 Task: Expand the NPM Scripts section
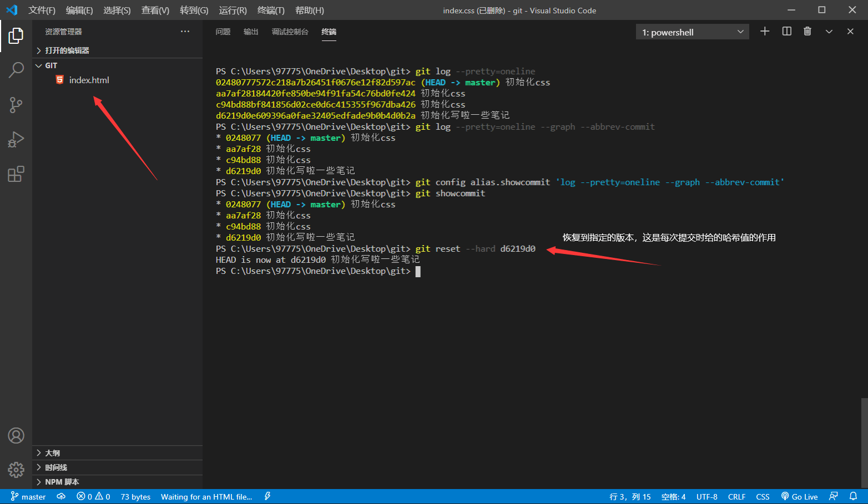point(117,482)
